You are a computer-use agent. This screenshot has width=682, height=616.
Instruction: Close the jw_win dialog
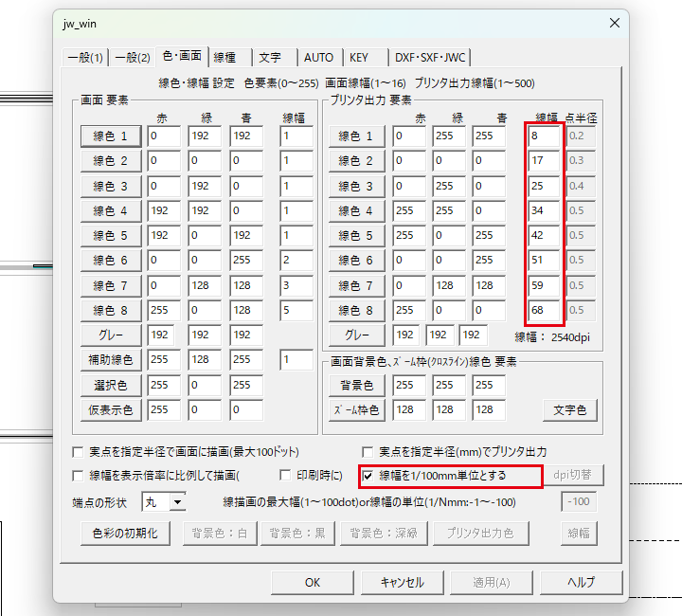point(615,23)
